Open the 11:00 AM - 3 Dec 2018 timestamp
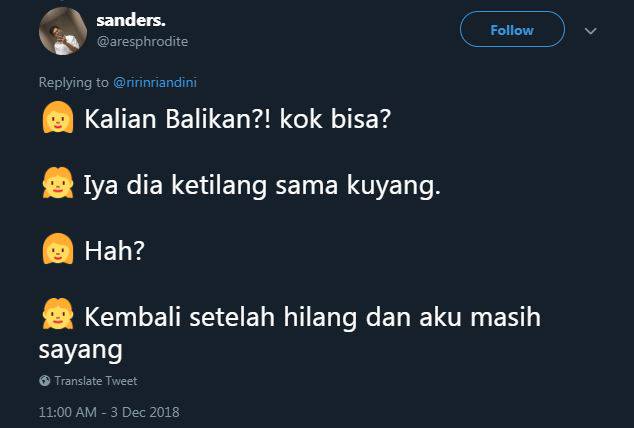Image resolution: width=634 pixels, height=428 pixels. point(109,412)
